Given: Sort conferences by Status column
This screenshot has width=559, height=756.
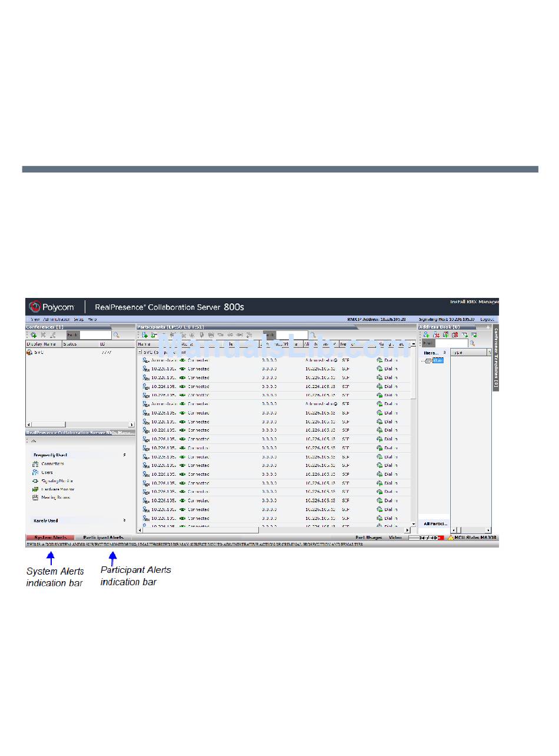Looking at the screenshot, I should click(x=79, y=344).
